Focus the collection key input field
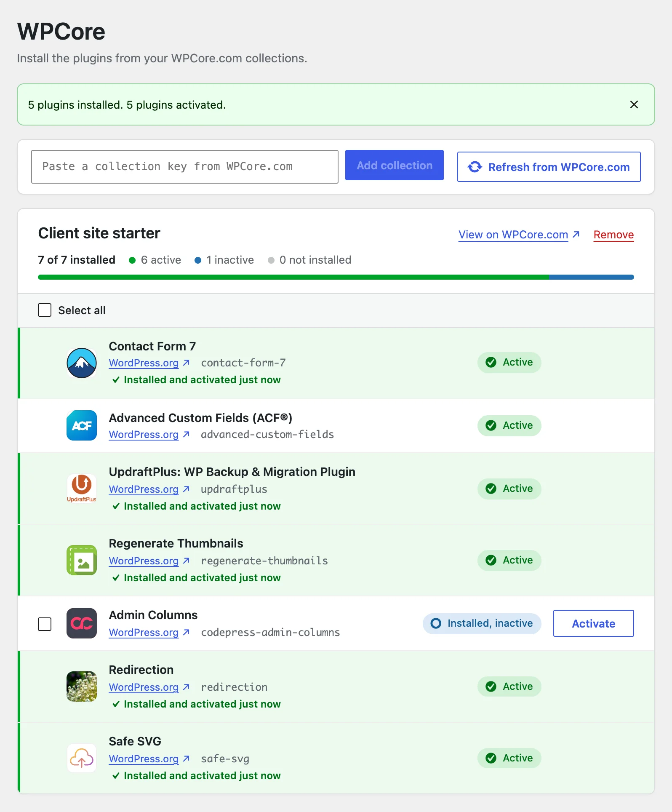 [185, 167]
